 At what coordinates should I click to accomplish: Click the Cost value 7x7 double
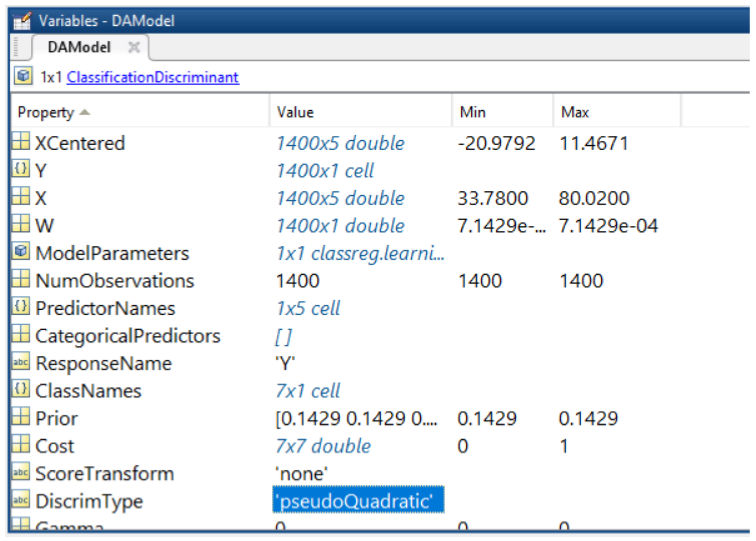(323, 446)
